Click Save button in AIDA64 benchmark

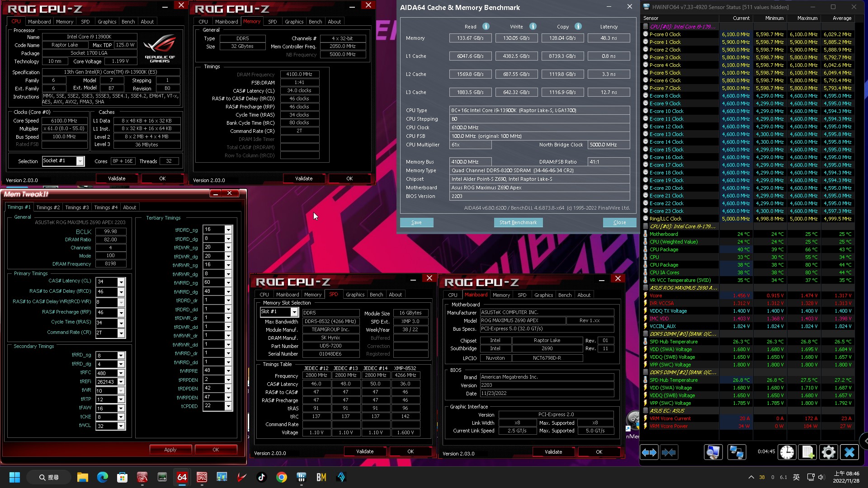(x=416, y=222)
